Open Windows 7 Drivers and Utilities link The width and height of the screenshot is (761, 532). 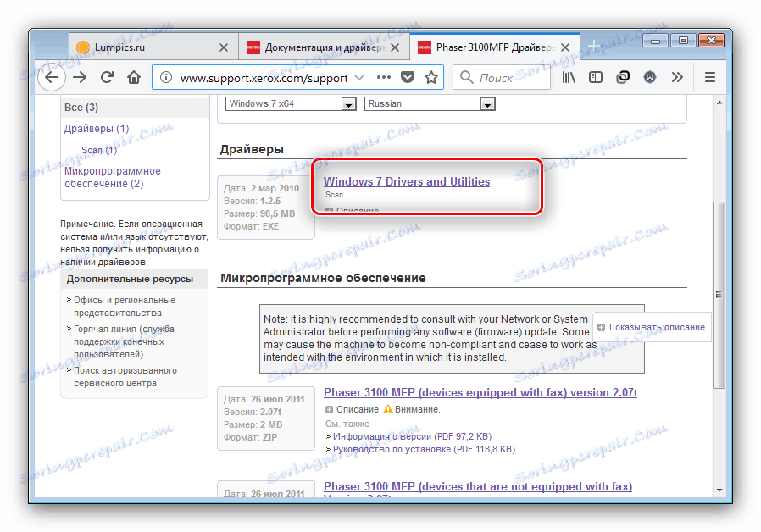click(407, 181)
